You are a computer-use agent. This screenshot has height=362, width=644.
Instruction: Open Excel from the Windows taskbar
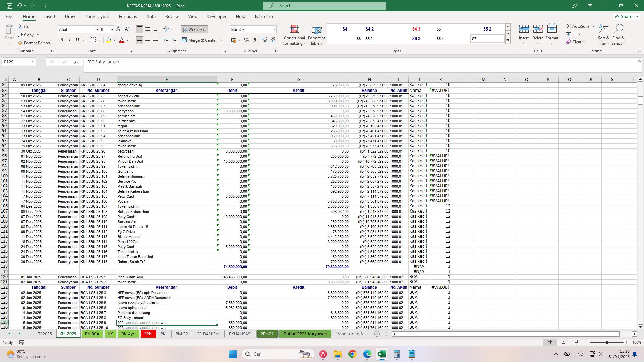pos(382,354)
